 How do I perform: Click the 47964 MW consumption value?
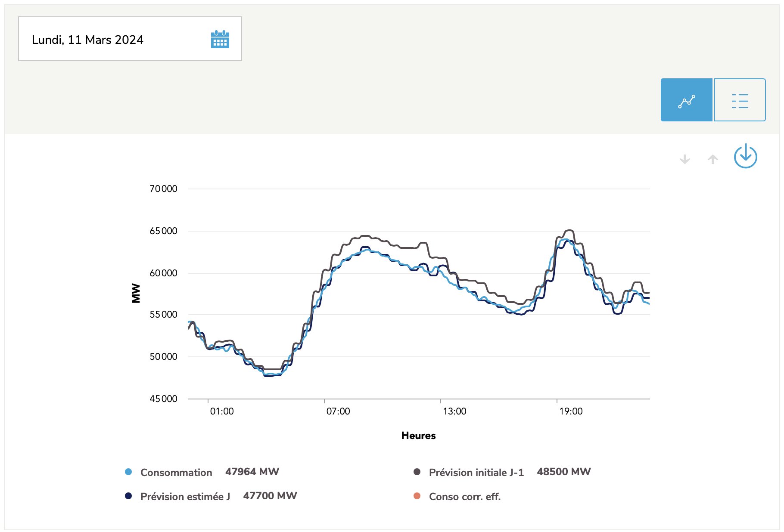pyautogui.click(x=252, y=472)
